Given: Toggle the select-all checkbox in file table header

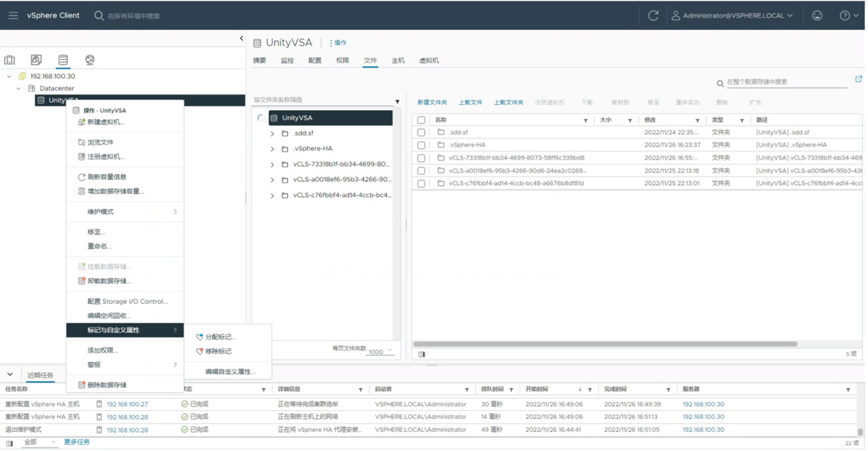Looking at the screenshot, I should tap(422, 119).
